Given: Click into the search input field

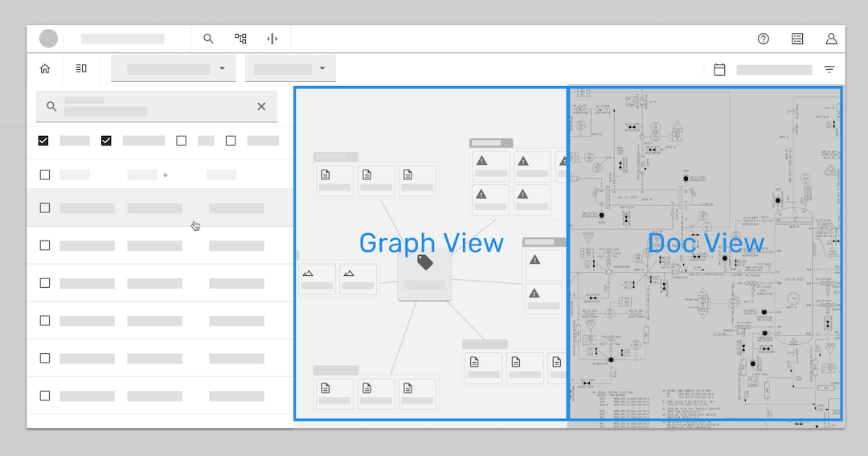Looking at the screenshot, I should click(153, 106).
